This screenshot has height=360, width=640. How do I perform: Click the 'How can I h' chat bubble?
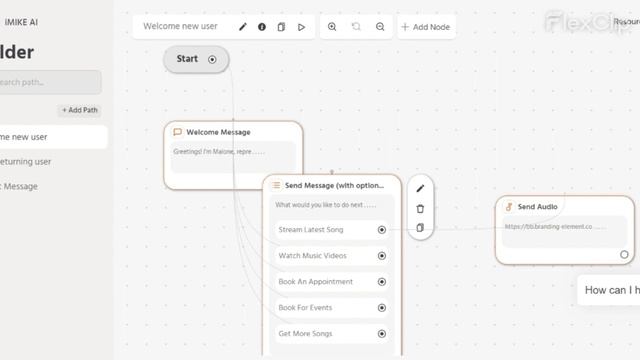[609, 290]
